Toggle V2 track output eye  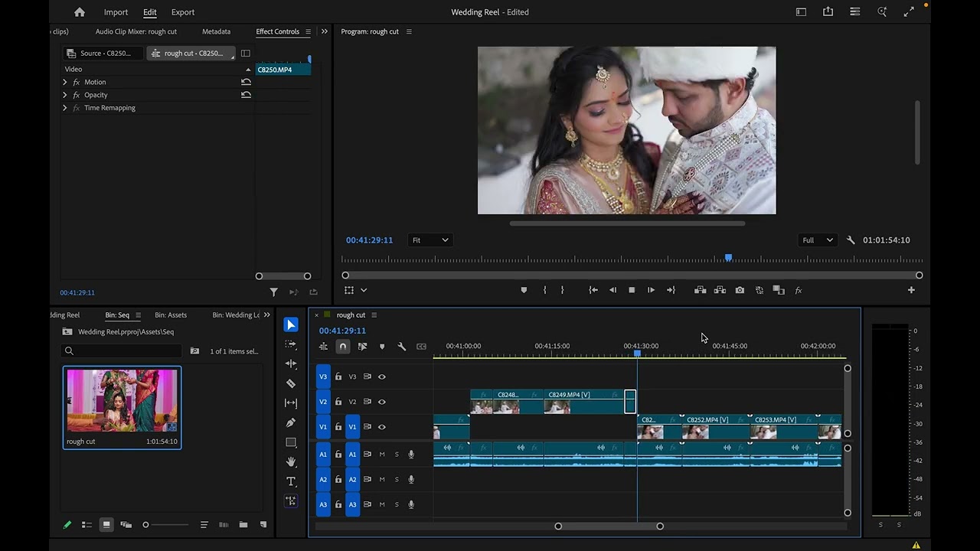(382, 402)
